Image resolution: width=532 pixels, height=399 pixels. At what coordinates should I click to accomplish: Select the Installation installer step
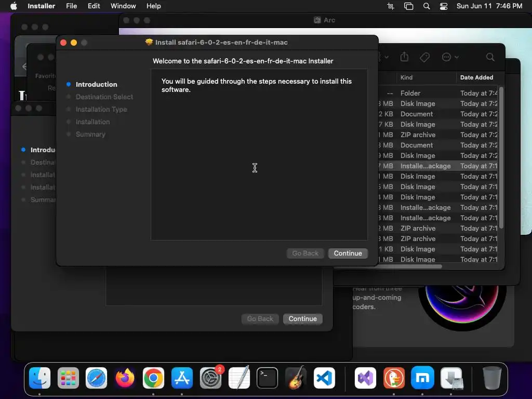tap(92, 122)
